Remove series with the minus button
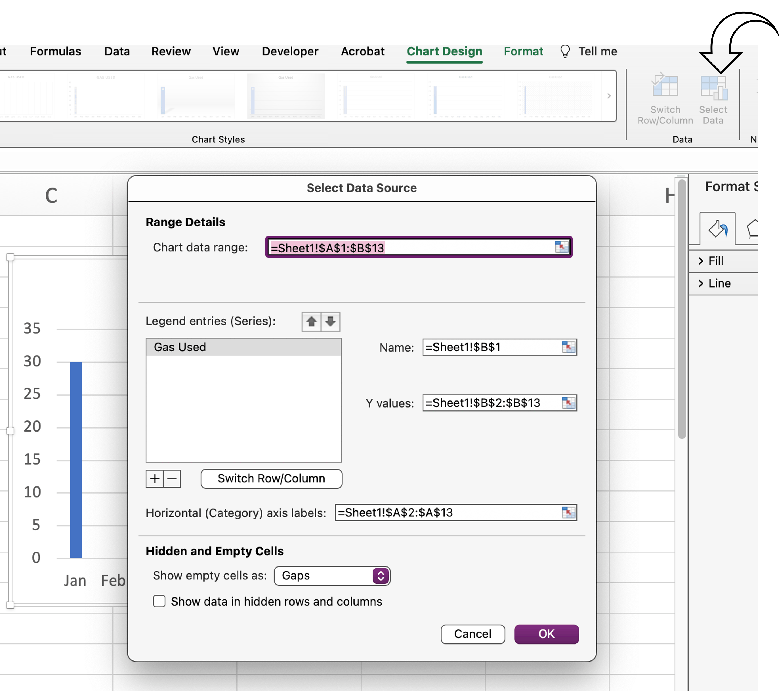784x691 pixels. (x=172, y=479)
